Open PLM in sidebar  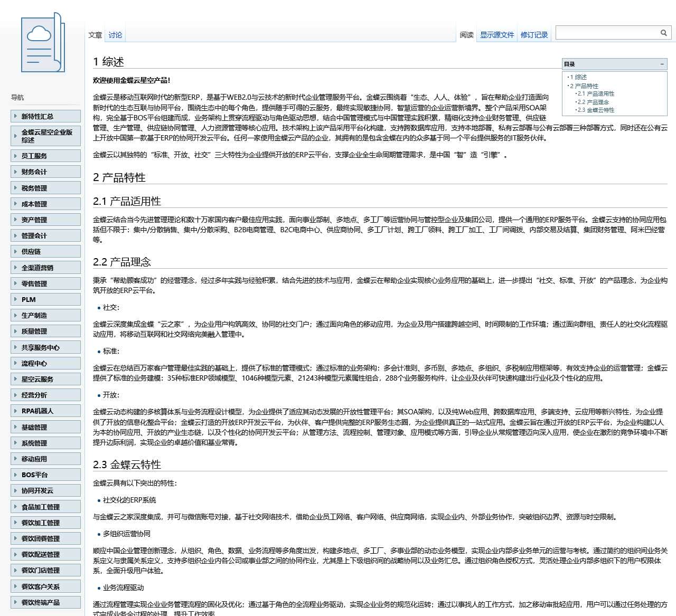click(x=45, y=299)
